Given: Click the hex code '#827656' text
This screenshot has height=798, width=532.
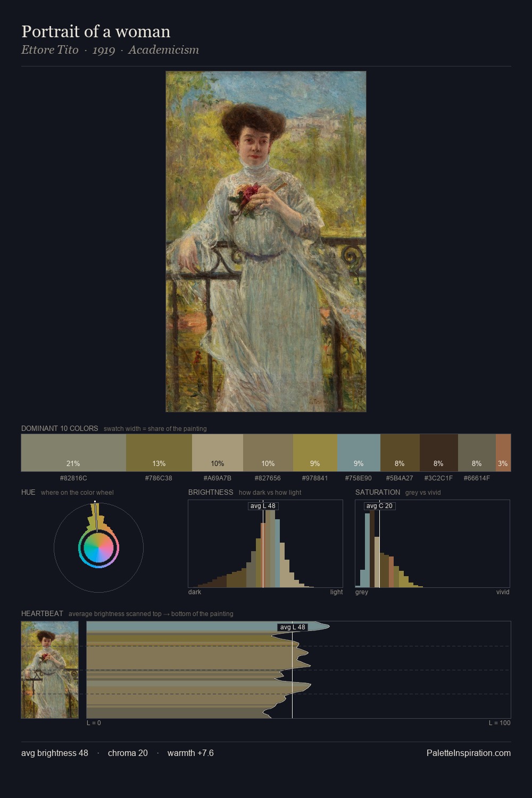Looking at the screenshot, I should coord(268,478).
